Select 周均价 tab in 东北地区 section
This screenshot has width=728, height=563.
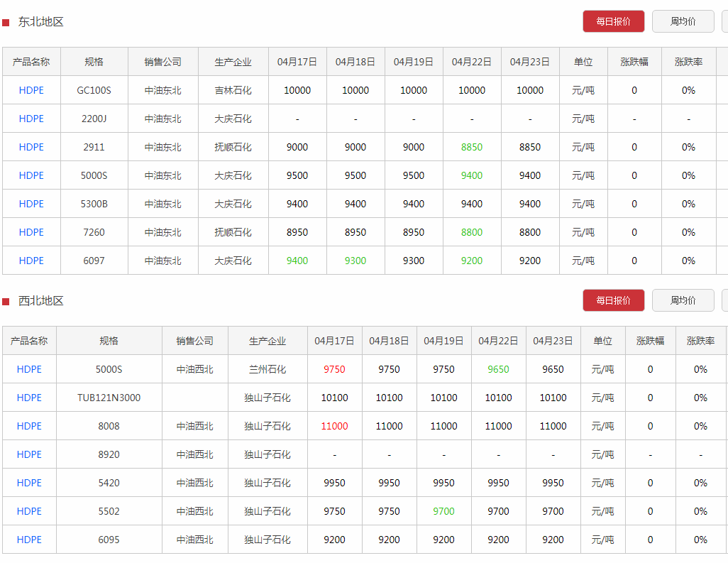683,21
